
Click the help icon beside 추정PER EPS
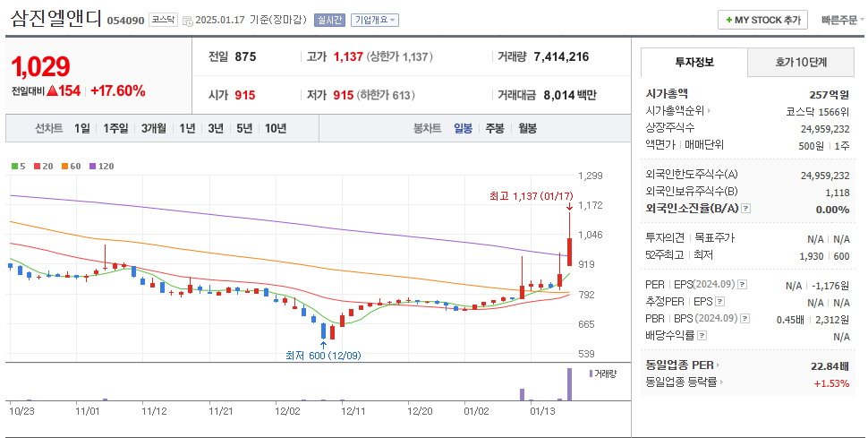click(x=719, y=302)
